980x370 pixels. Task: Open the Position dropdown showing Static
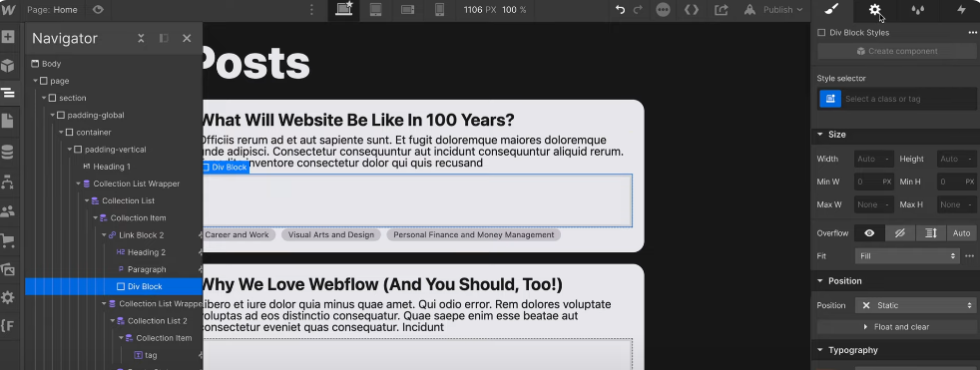coord(914,305)
